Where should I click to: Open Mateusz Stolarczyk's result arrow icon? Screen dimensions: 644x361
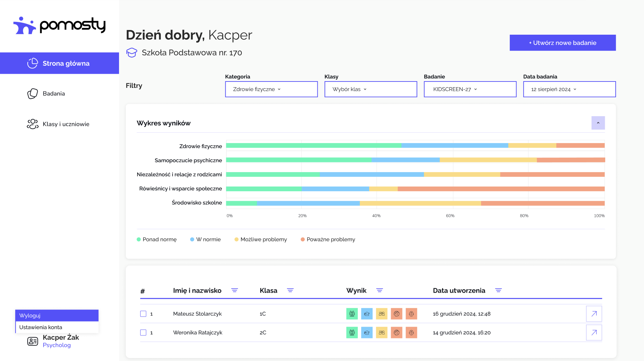(594, 314)
